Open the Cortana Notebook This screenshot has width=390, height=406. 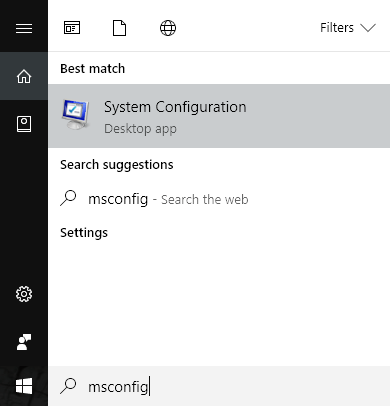pos(24,124)
